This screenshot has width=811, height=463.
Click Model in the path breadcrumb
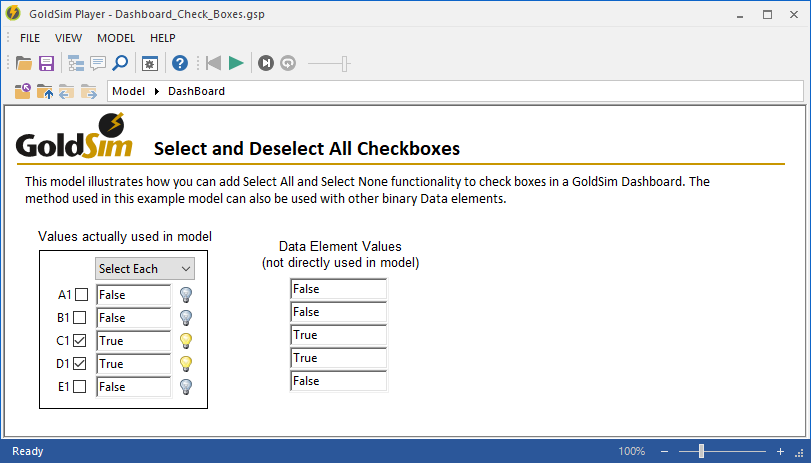tap(128, 91)
